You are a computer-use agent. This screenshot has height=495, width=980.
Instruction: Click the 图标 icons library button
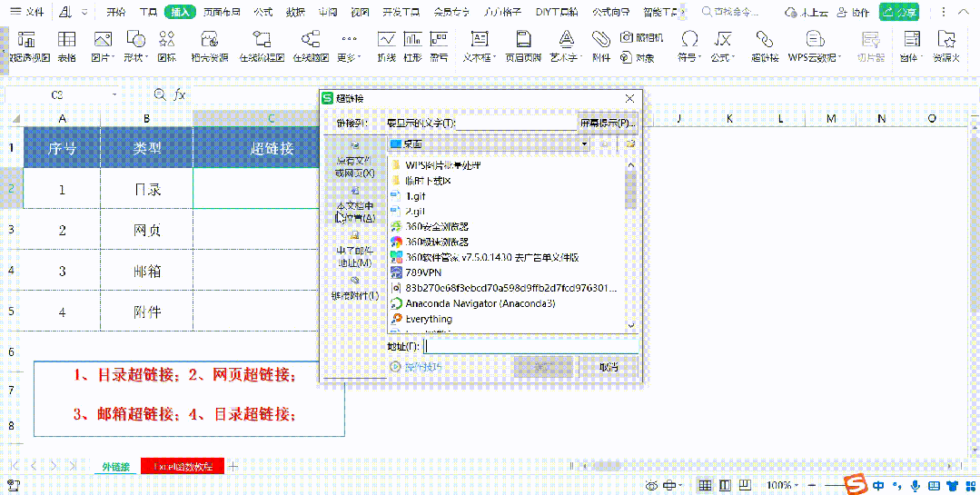pyautogui.click(x=167, y=40)
